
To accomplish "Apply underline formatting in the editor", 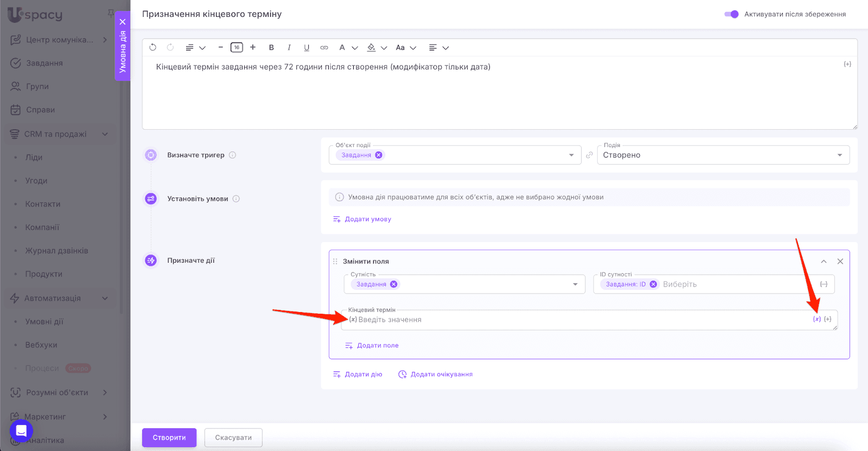I will click(x=307, y=48).
